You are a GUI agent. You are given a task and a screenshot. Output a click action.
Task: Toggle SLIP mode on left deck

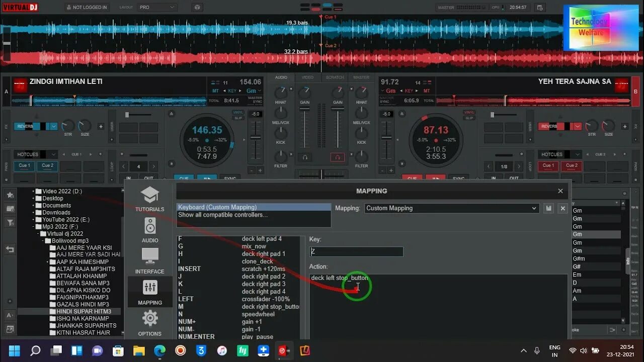coord(238,118)
